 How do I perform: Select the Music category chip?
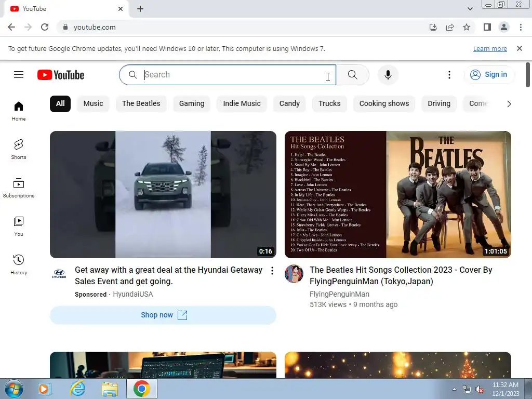tap(94, 103)
